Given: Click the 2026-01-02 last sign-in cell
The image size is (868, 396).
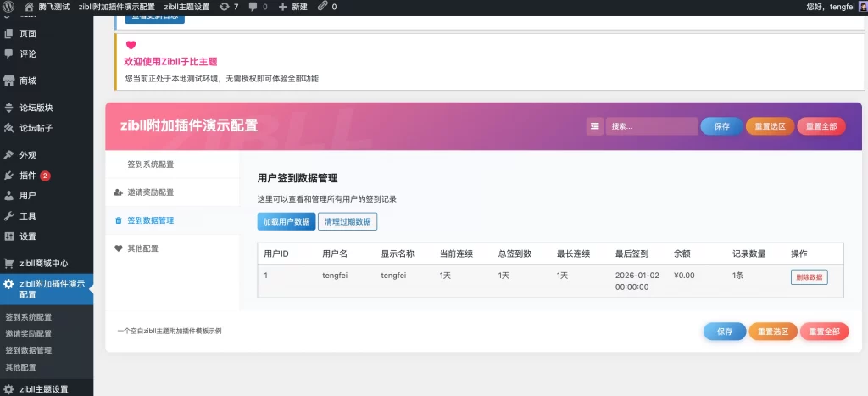Looking at the screenshot, I should (x=636, y=281).
